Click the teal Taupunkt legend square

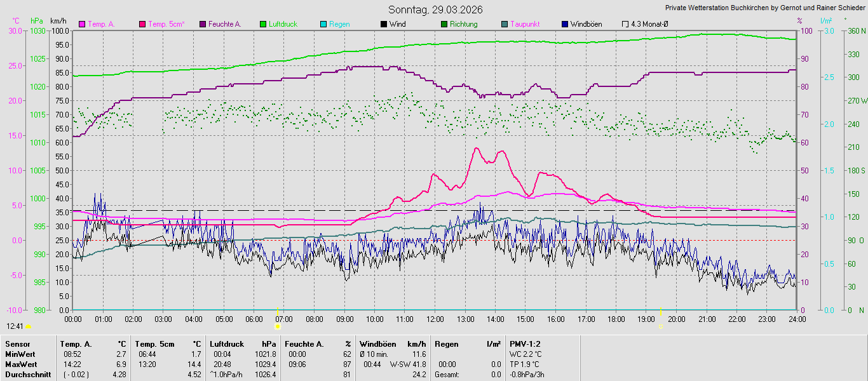tap(505, 24)
